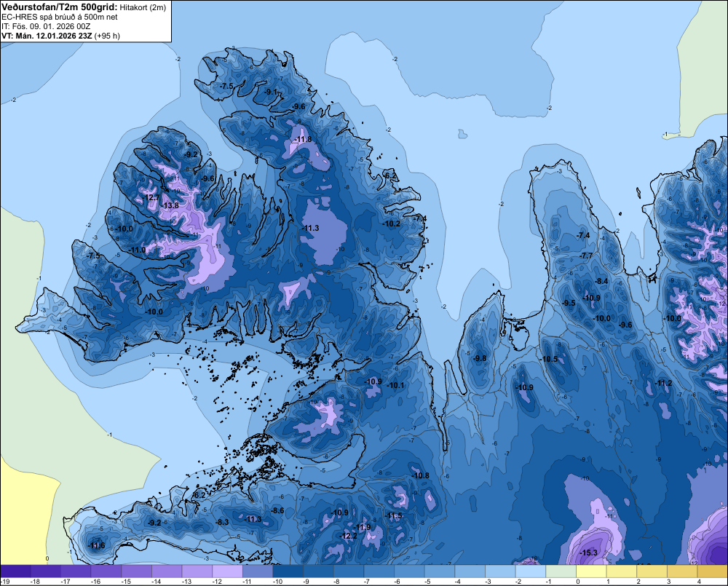Select the legend swatch between 3 and 4

pos(682,571)
